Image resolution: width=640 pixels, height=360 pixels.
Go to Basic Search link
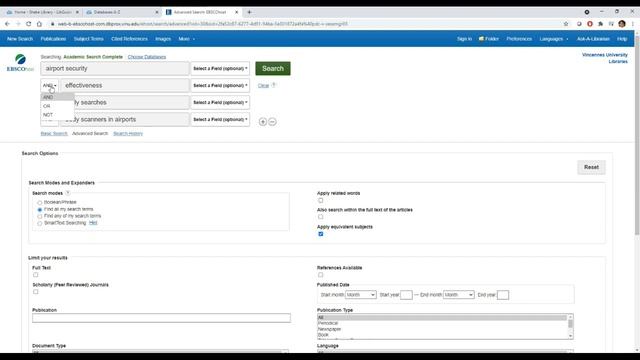(x=54, y=134)
